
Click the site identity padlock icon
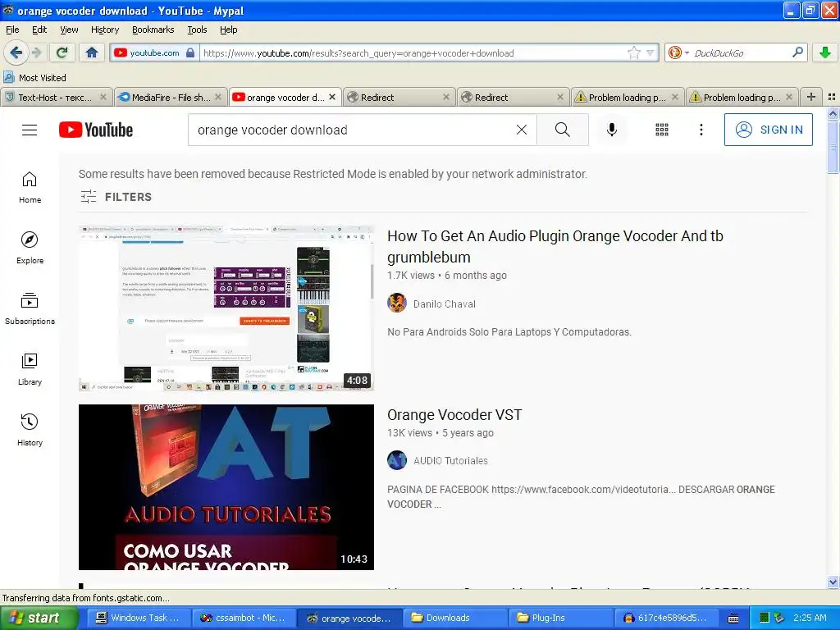190,52
